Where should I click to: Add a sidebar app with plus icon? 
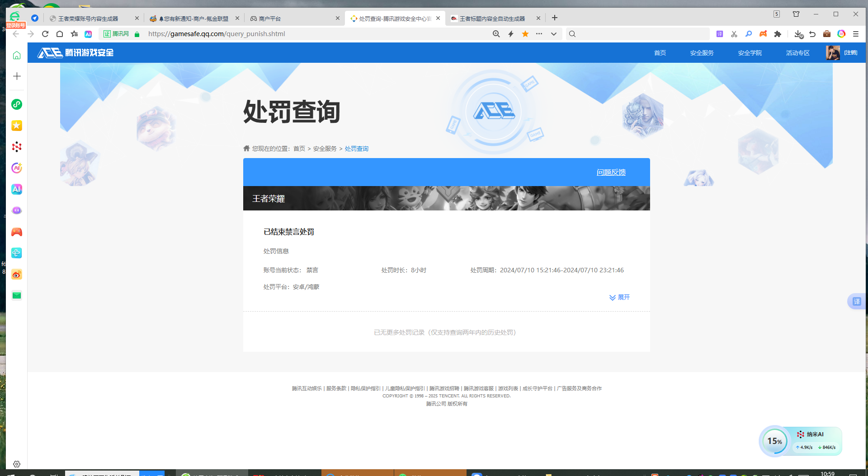(x=17, y=76)
